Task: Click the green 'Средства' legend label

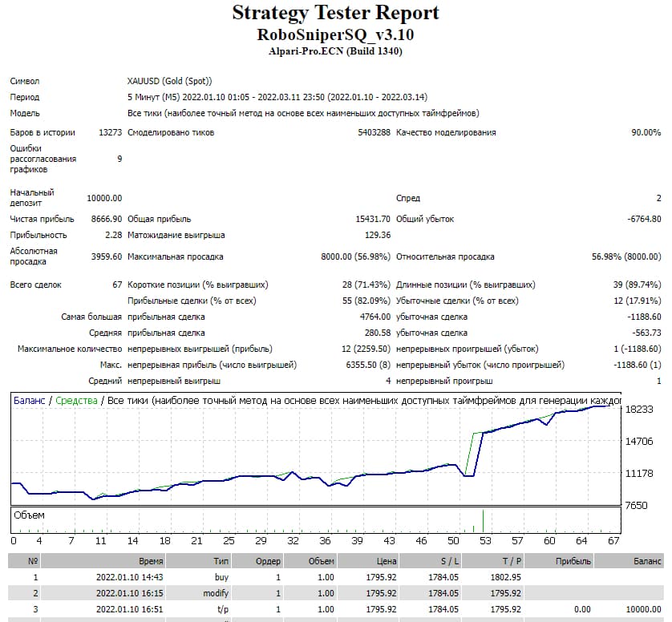Action: click(x=76, y=400)
